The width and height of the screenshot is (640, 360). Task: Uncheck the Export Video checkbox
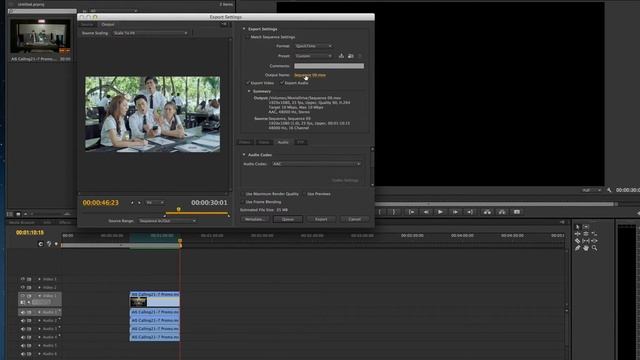point(247,83)
